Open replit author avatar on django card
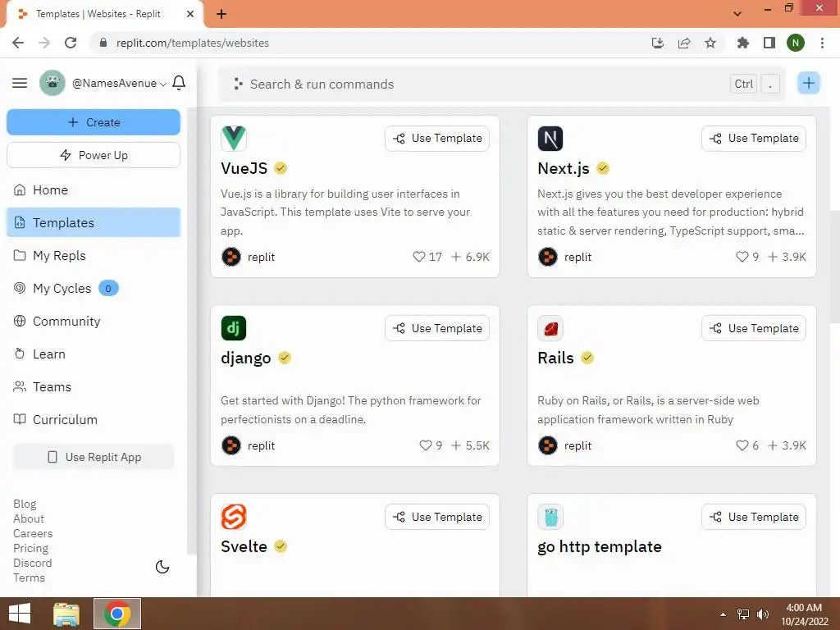Screen dimensions: 840x630 231,445
